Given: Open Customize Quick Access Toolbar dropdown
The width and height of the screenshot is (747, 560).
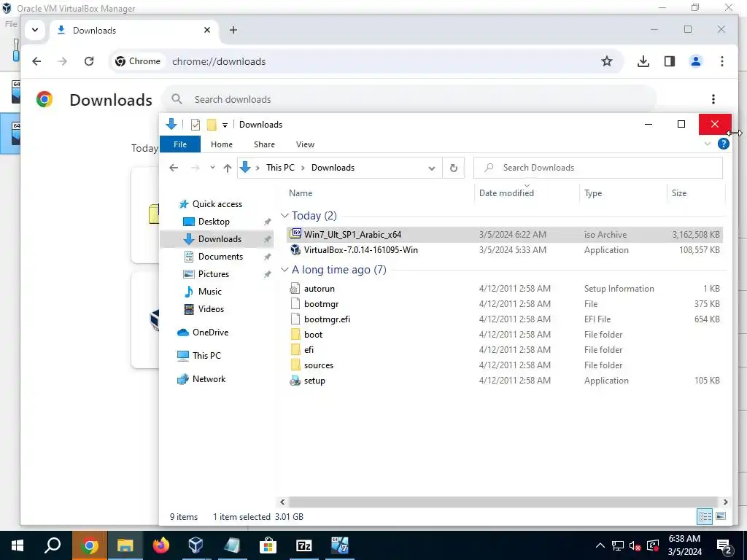Looking at the screenshot, I should (225, 125).
